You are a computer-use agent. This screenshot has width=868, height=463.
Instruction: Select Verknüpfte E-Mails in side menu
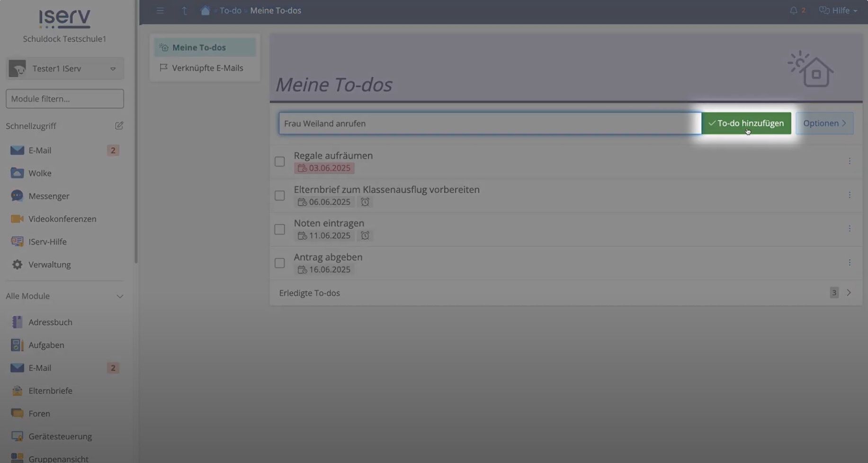coord(207,68)
